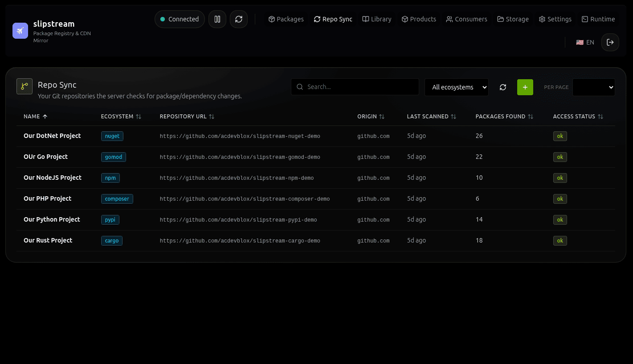The width and height of the screenshot is (633, 364).
Task: Click packages count 14
Action: click(479, 219)
